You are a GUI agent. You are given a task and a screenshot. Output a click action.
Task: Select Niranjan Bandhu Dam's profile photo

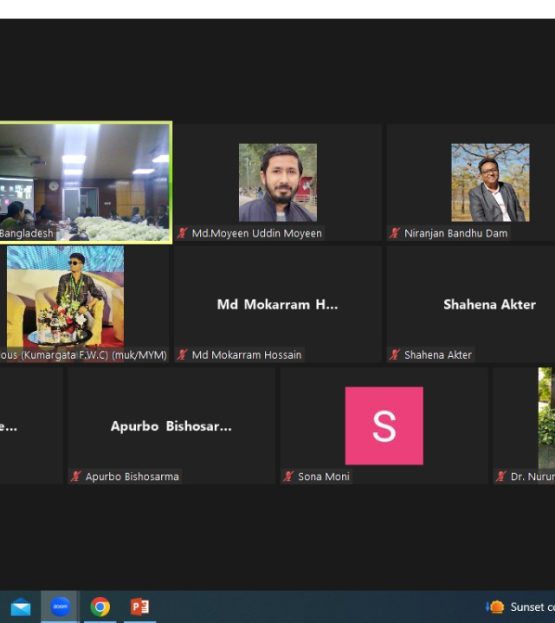[490, 182]
